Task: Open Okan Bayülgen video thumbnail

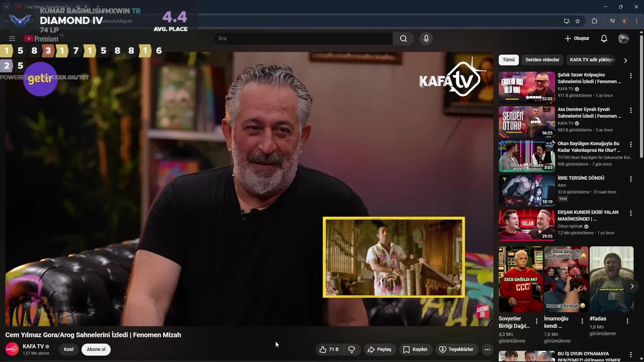Action: pos(527,156)
